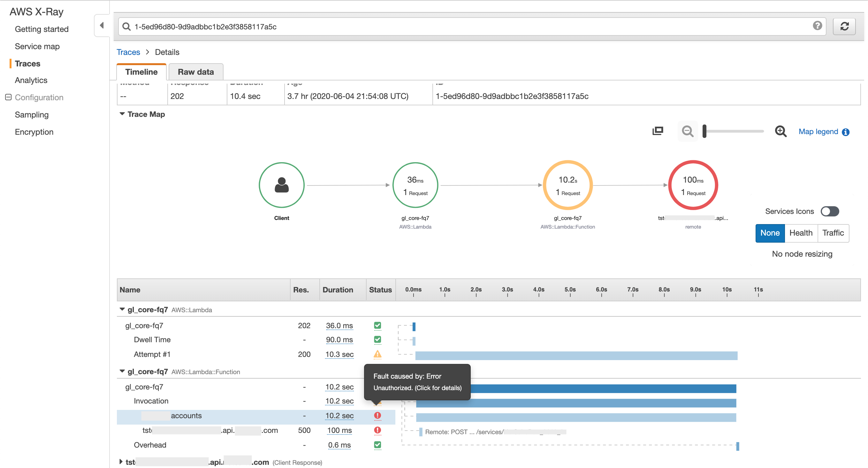Switch to the Timeline tab
This screenshot has height=468, width=868.
[141, 72]
